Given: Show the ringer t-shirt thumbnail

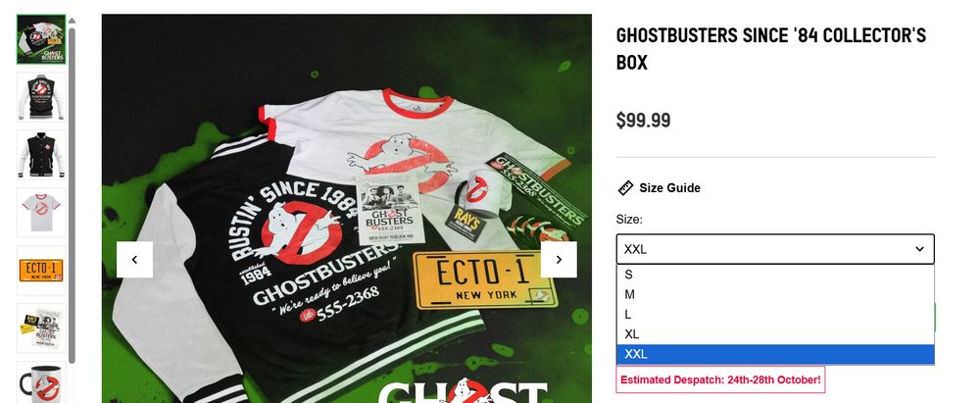Looking at the screenshot, I should pos(40,213).
